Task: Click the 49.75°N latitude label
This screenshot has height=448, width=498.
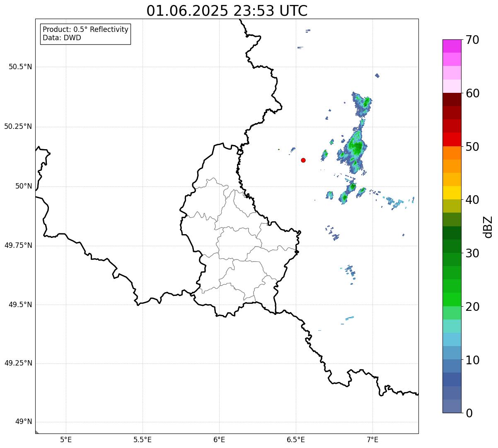Action: 18,245
